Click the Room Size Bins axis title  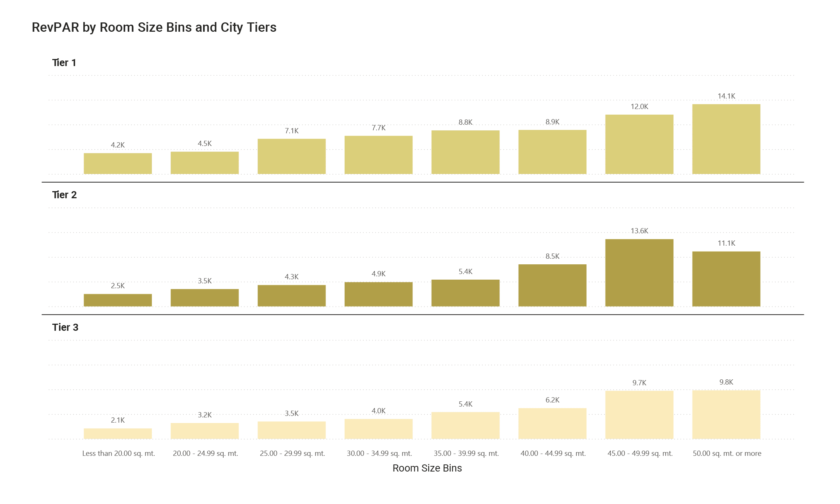click(427, 468)
